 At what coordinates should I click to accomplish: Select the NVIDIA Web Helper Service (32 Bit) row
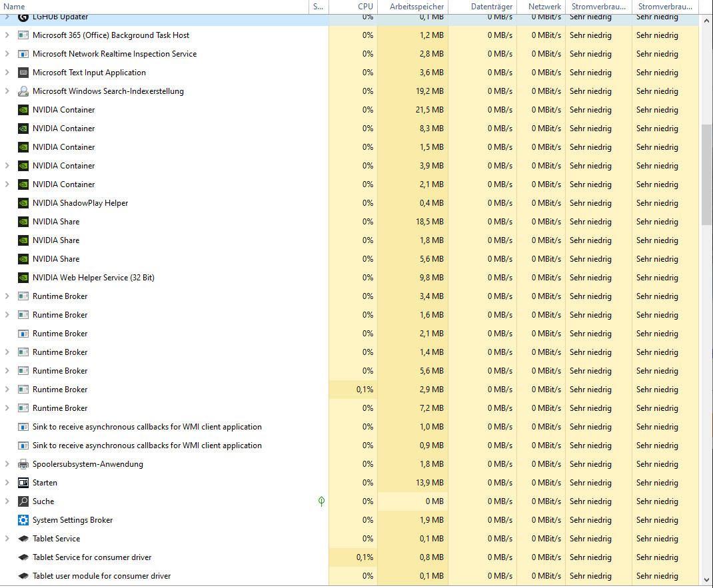tap(349, 277)
